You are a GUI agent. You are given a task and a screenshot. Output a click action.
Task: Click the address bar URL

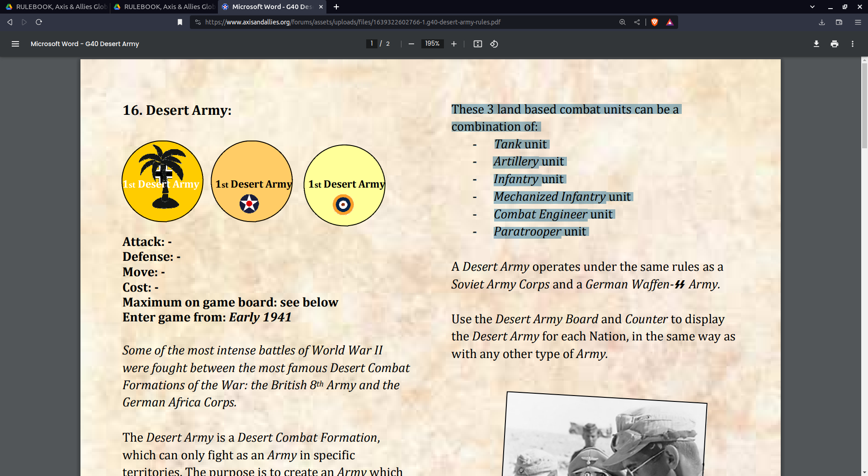point(353,22)
